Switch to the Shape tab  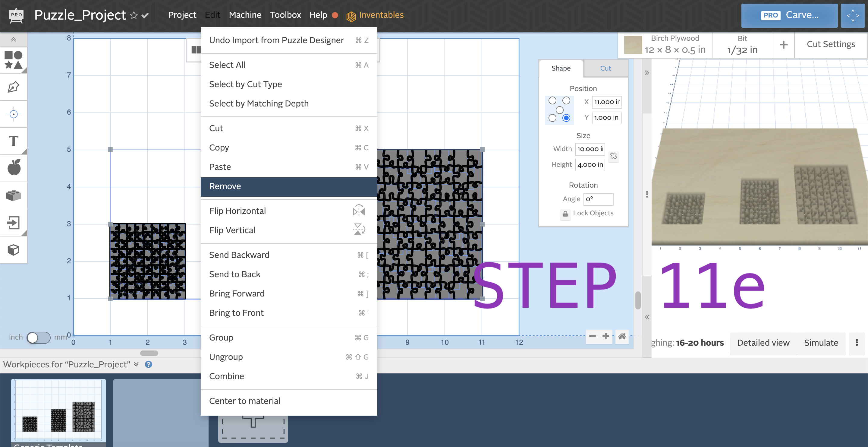(x=561, y=68)
